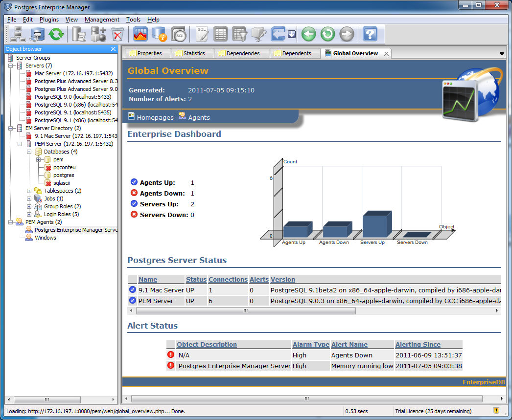The width and height of the screenshot is (512, 420).
Task: Switch to the Properties tab
Action: click(148, 53)
